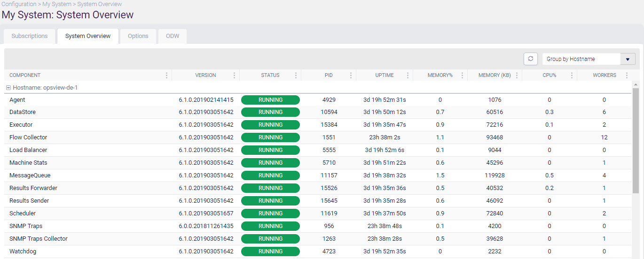Sort by the COMPONENT column header
The image size is (644, 259).
tap(25, 75)
